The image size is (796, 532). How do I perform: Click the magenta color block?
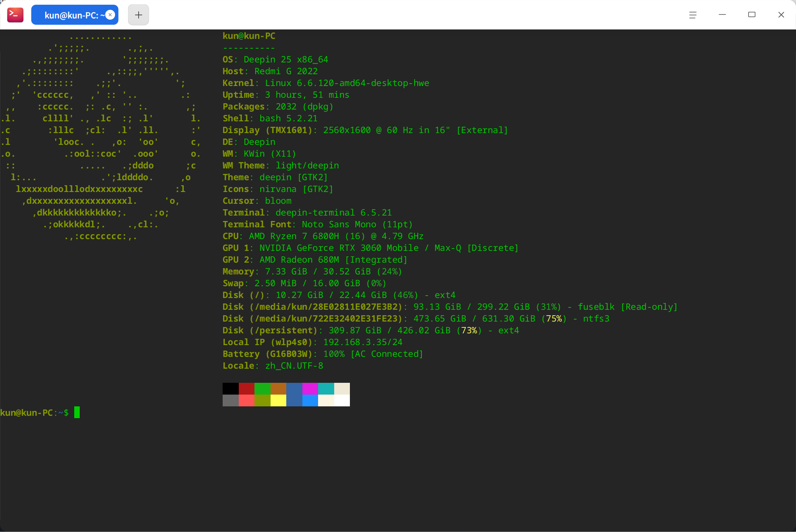click(310, 388)
